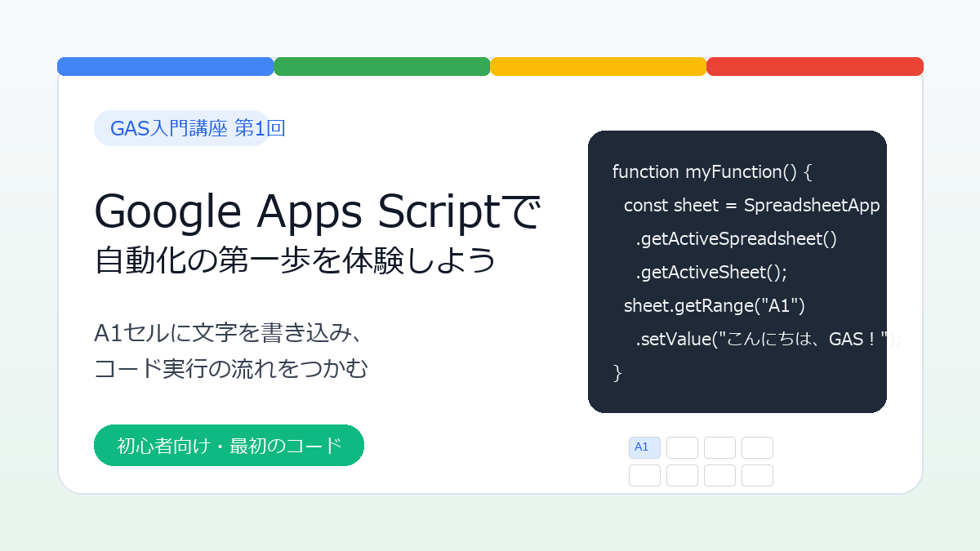Screen dimensions: 980x551
Task: Click the Google Apps Scriptで headline
Action: [318, 211]
